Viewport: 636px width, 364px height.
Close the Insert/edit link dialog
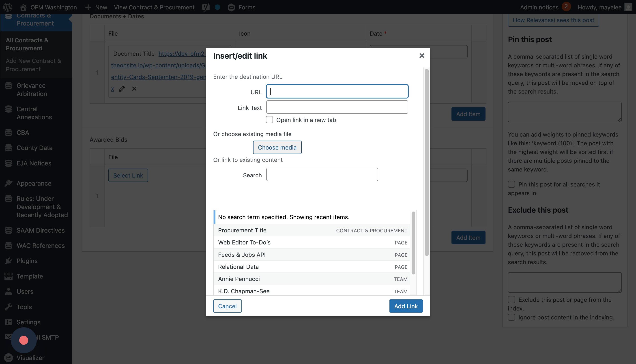coord(422,56)
